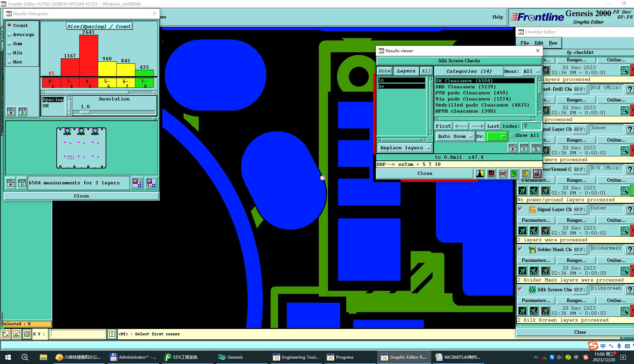Click the black-and-yellow face icon in Results viewer
The width and height of the screenshot is (634, 364).
coord(480,174)
